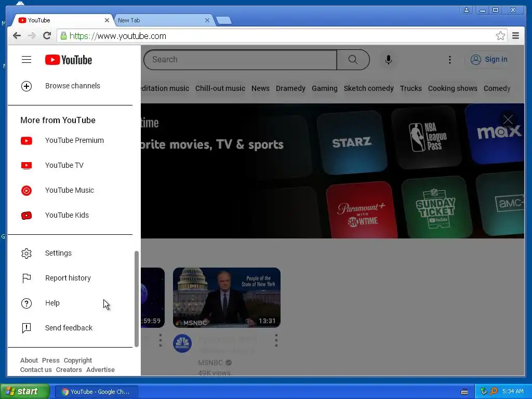This screenshot has width=532, height=399.
Task: Click the Advertise footer link
Action: point(100,370)
